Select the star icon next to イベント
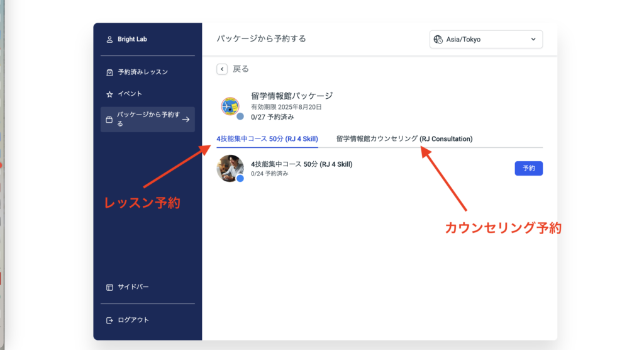This screenshot has width=644, height=350. point(109,94)
